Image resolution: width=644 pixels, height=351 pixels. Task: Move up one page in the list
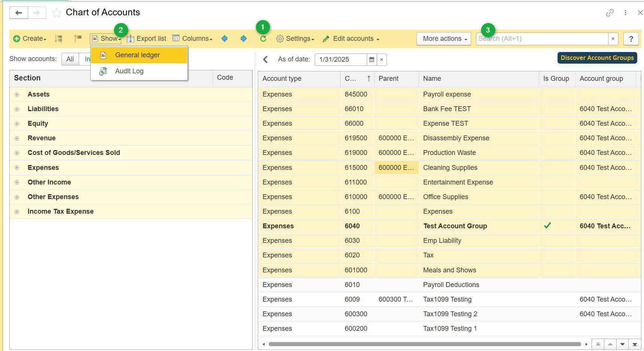(610, 344)
